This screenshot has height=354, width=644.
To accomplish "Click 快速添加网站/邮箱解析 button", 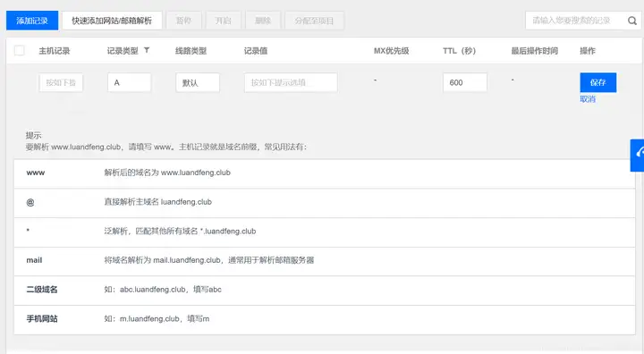I will [112, 21].
